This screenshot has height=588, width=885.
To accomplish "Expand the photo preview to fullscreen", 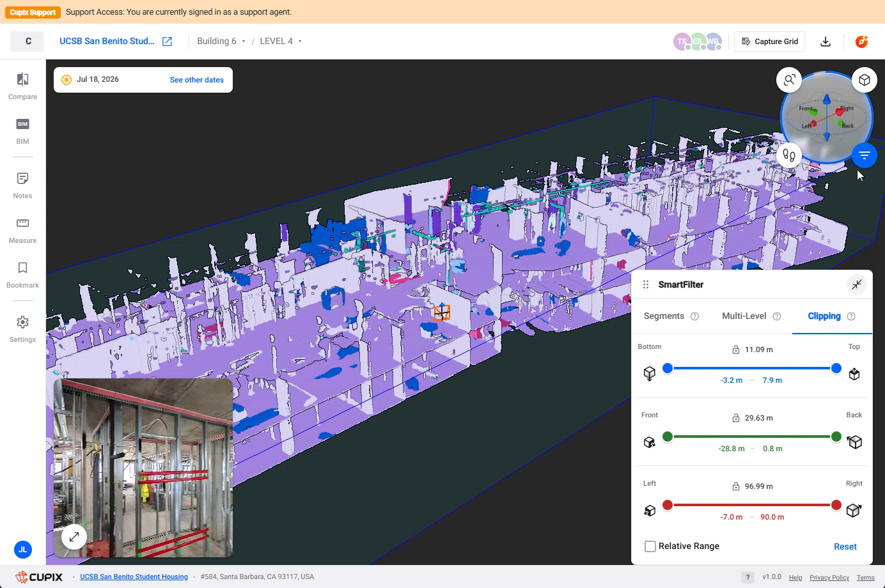I will click(x=74, y=537).
